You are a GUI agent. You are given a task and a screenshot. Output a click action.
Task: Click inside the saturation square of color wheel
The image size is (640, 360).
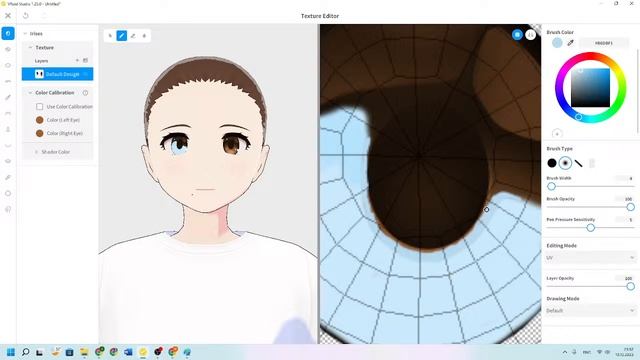point(590,88)
